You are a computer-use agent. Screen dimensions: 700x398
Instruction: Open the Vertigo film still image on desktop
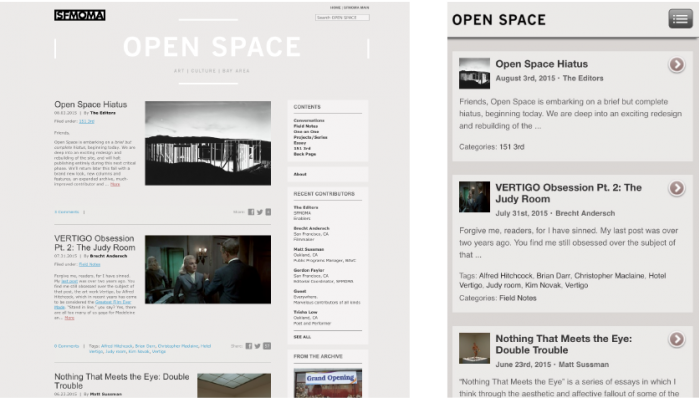(208, 269)
